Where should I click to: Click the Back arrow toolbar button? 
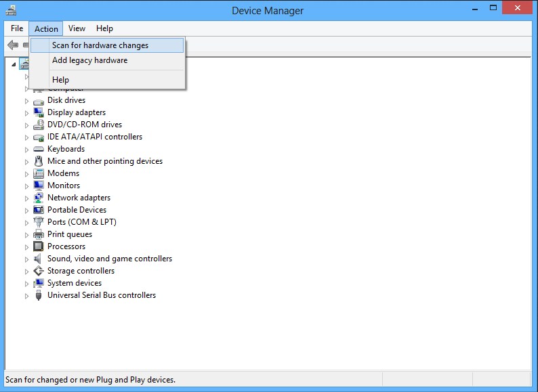13,45
